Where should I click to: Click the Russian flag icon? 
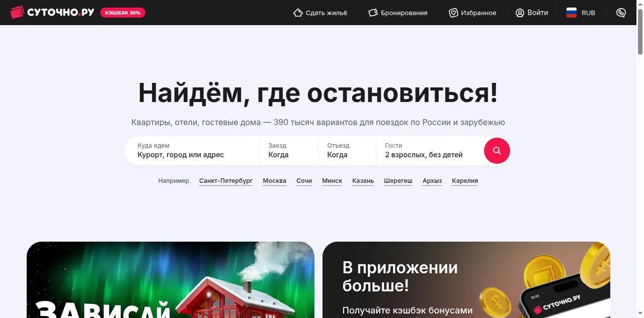[572, 13]
